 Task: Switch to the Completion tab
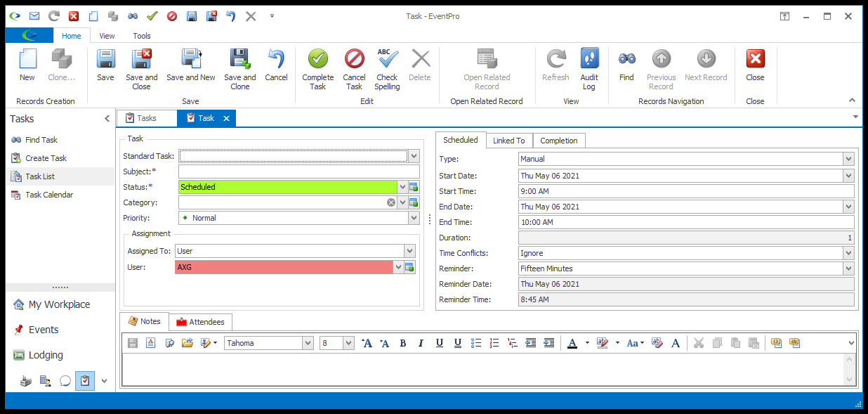point(559,141)
